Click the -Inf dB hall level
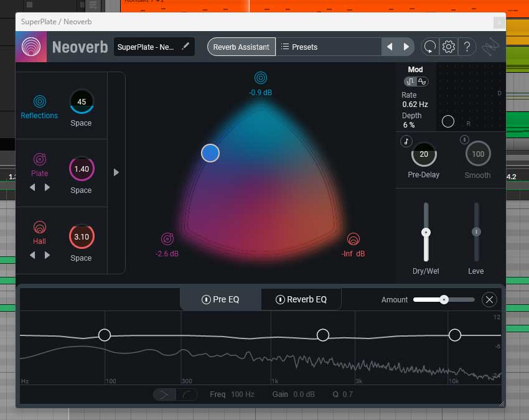This screenshot has width=529, height=420. click(x=353, y=254)
